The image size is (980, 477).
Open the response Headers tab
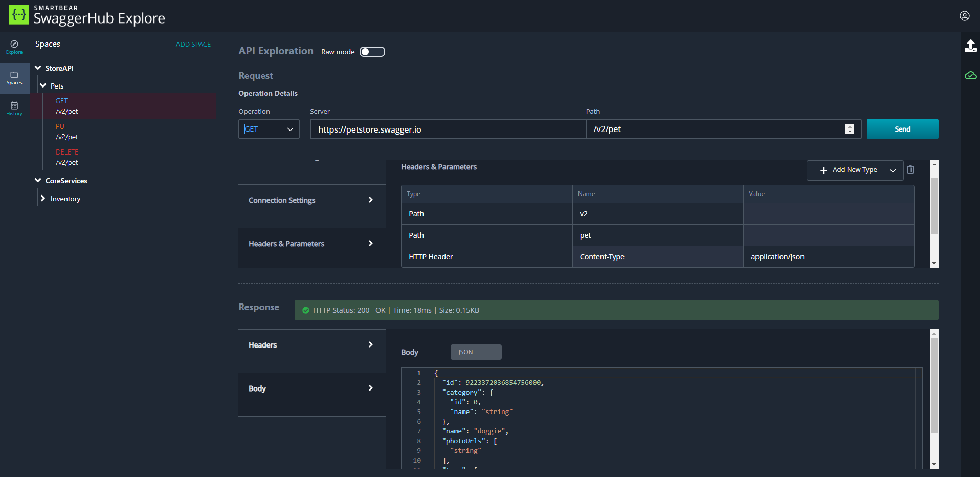pos(311,345)
